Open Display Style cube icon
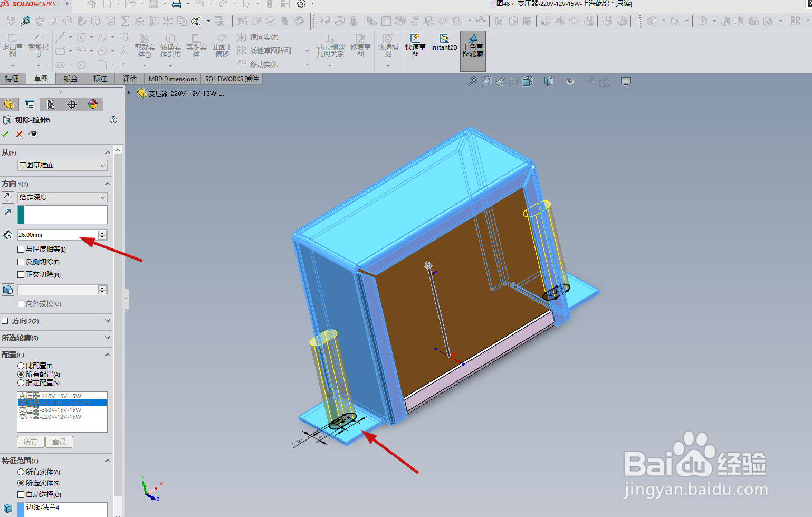This screenshot has width=812, height=517. (549, 81)
